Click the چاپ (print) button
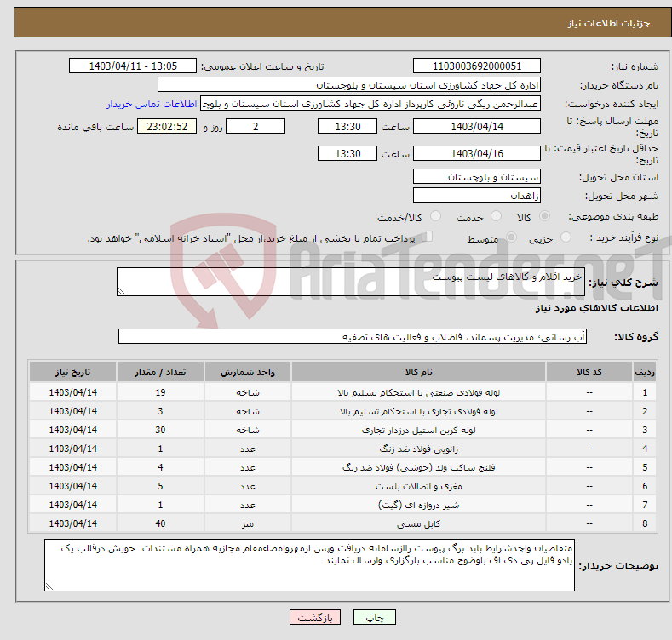 (374, 617)
